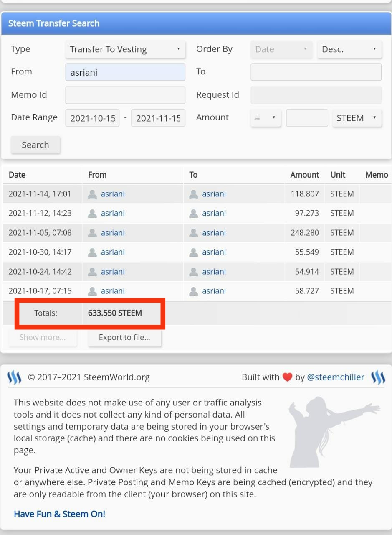Click the From field containing asriani
This screenshot has height=535, width=392.
[x=125, y=72]
